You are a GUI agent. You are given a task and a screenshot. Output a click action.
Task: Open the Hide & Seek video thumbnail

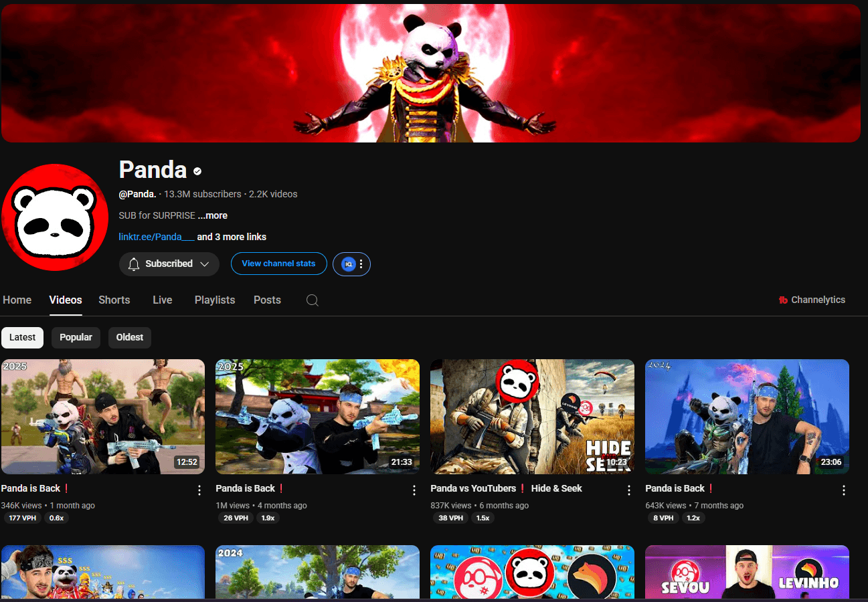[532, 417]
